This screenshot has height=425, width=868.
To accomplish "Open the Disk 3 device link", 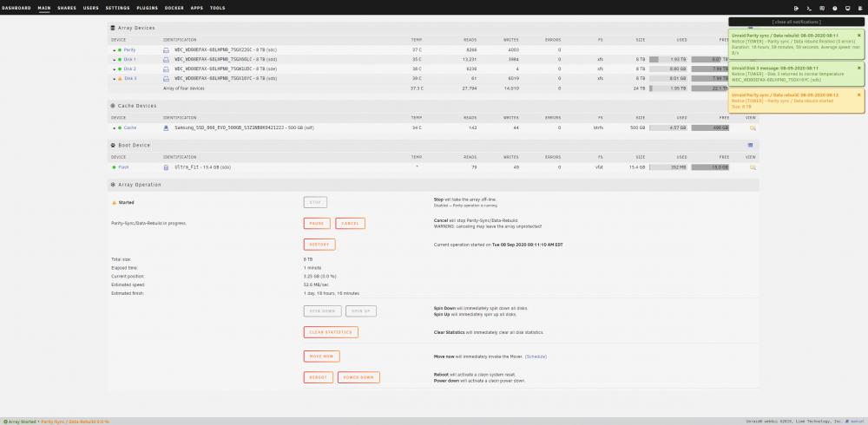I will tap(130, 79).
